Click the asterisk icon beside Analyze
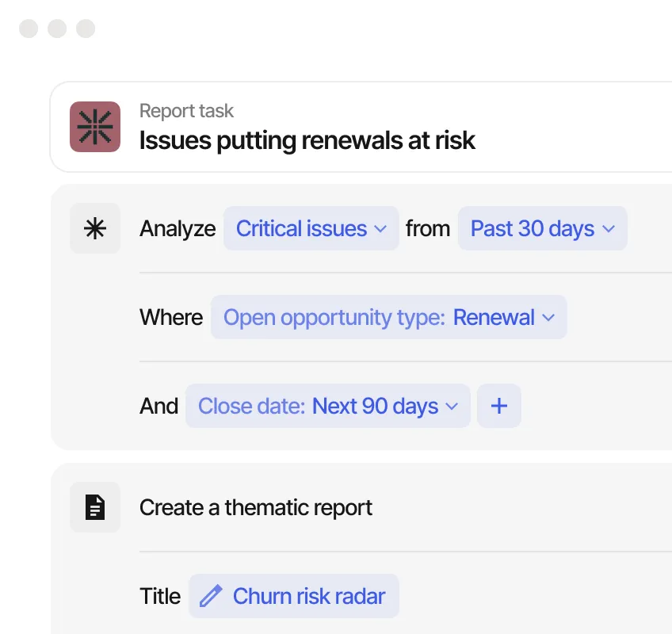This screenshot has height=634, width=672. tap(95, 228)
